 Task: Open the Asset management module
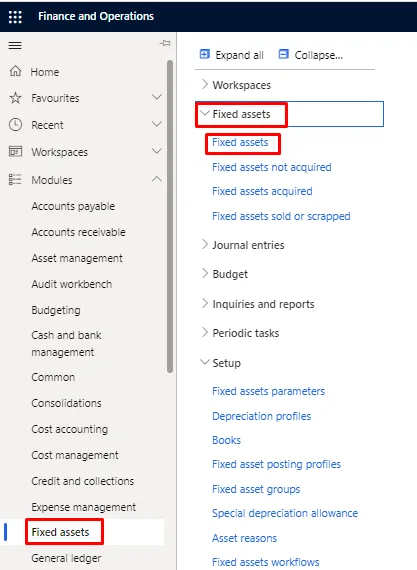pyautogui.click(x=77, y=258)
